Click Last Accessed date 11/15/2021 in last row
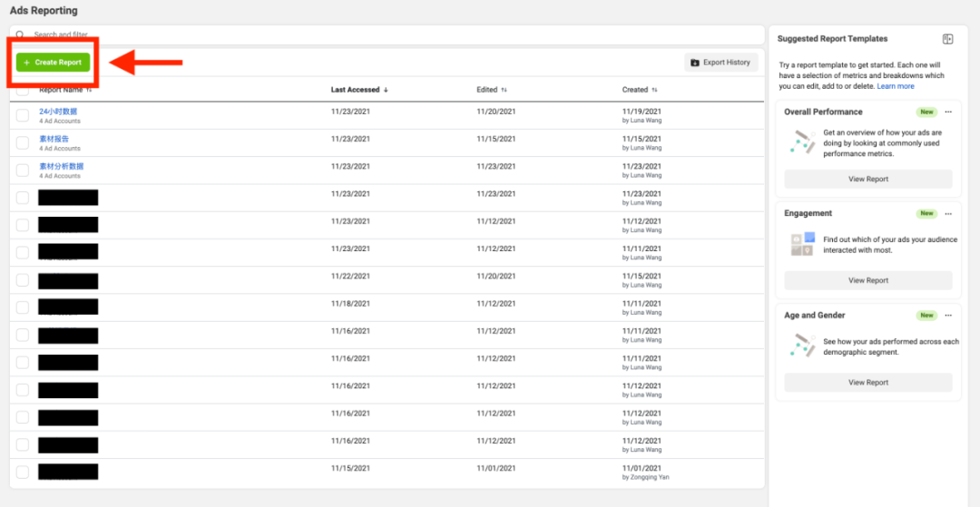Viewport: 980px width, 507px height. tap(350, 468)
